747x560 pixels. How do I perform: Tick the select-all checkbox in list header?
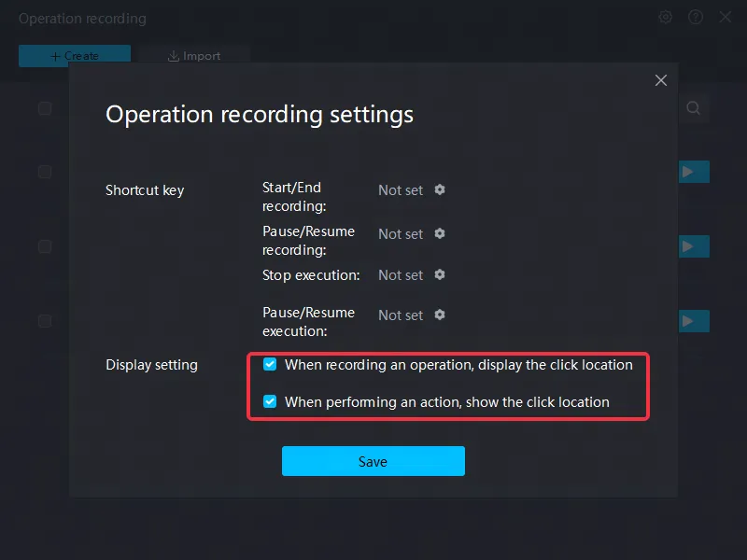45,108
